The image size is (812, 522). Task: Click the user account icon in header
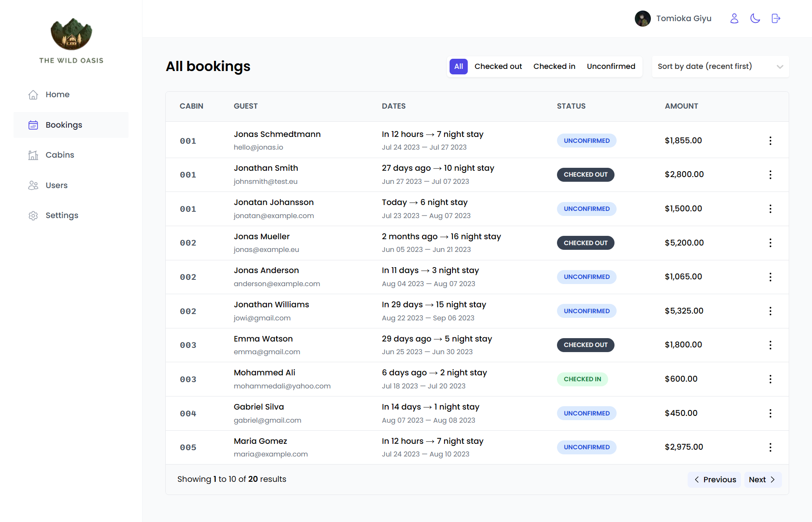[x=734, y=18]
